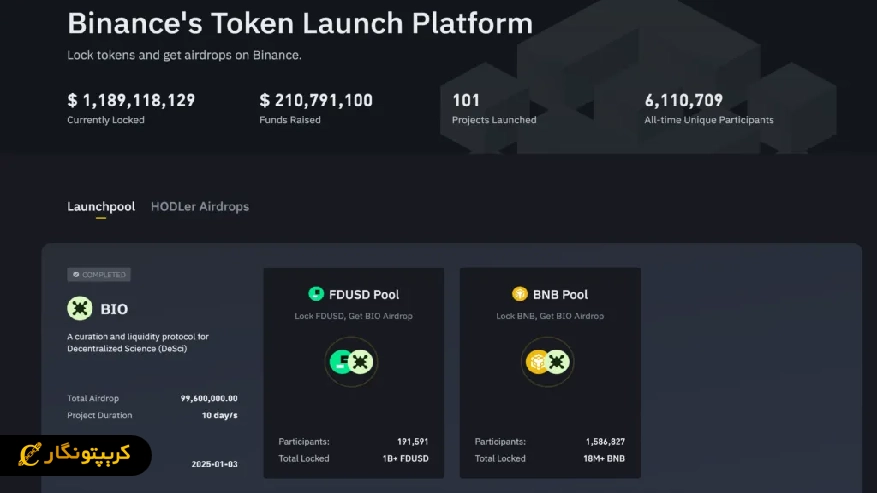The image size is (877, 493).
Task: Click the 'Total Airdrop' label
Action: 93,398
